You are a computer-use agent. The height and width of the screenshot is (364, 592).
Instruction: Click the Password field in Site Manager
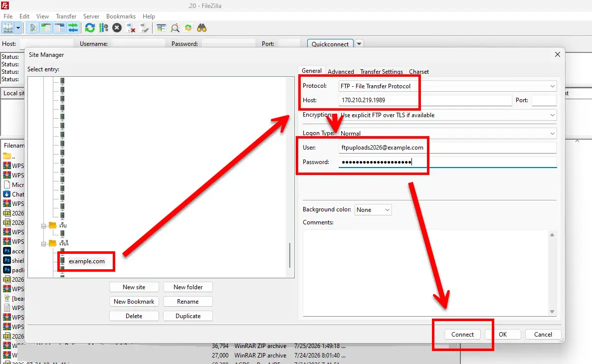click(x=447, y=162)
